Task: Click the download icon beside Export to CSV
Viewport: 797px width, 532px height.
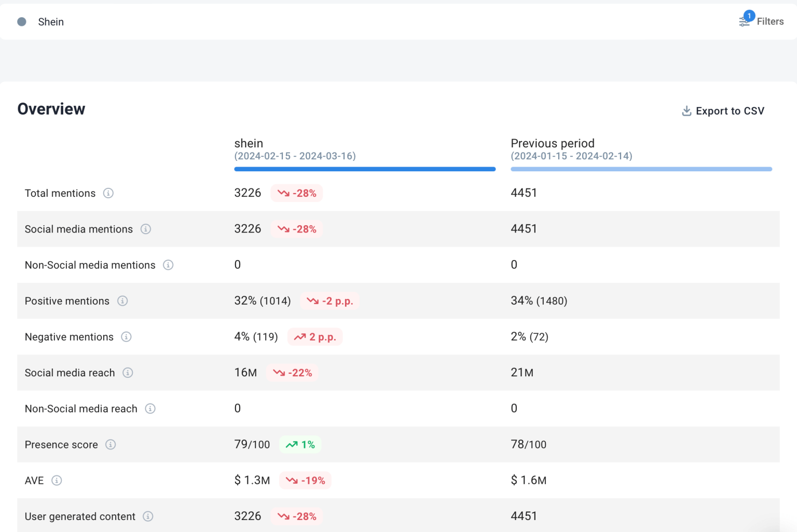Action: tap(686, 110)
